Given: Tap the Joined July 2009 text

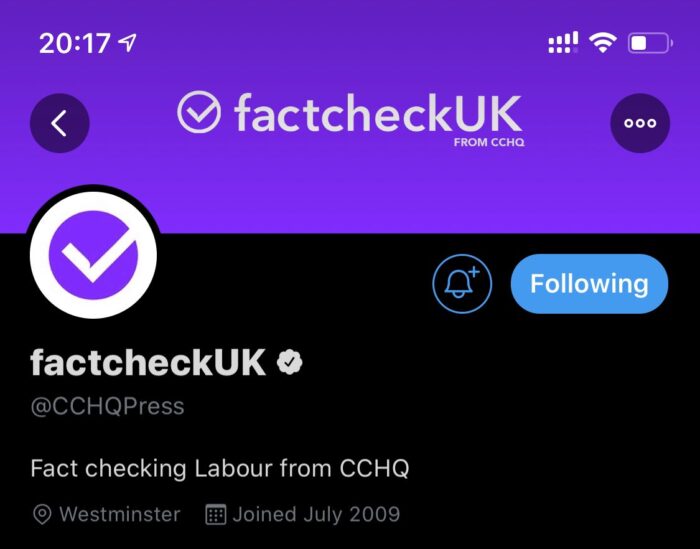Looking at the screenshot, I should (x=316, y=515).
